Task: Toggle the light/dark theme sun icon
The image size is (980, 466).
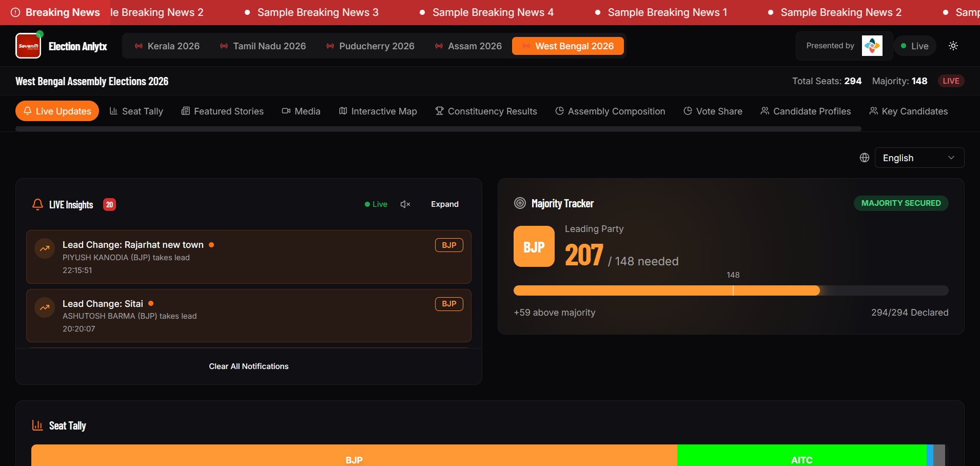Action: [x=953, y=46]
